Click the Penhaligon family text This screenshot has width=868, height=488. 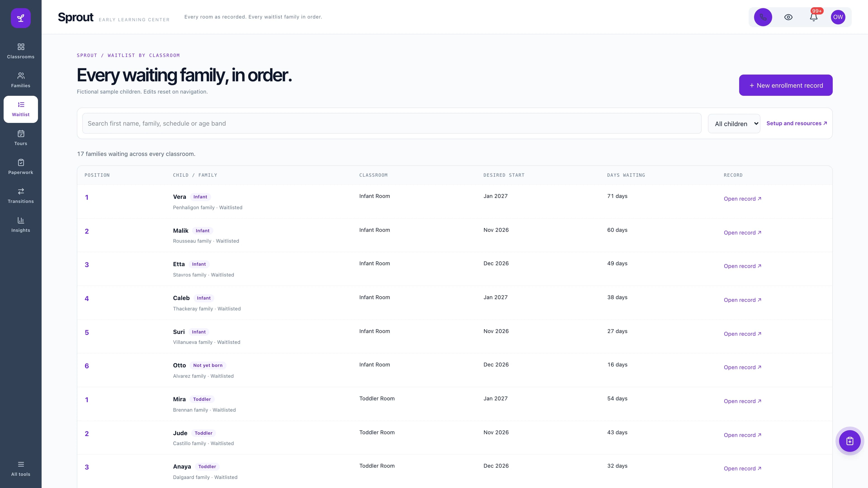(194, 207)
